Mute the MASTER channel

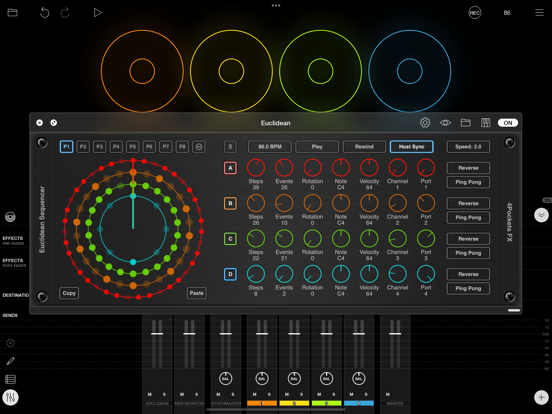tap(388, 394)
